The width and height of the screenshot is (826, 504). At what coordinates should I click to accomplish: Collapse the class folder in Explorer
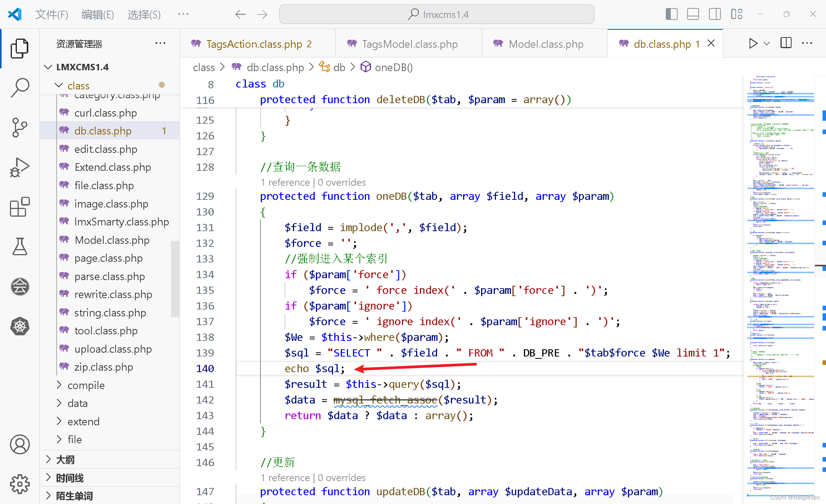(x=59, y=85)
